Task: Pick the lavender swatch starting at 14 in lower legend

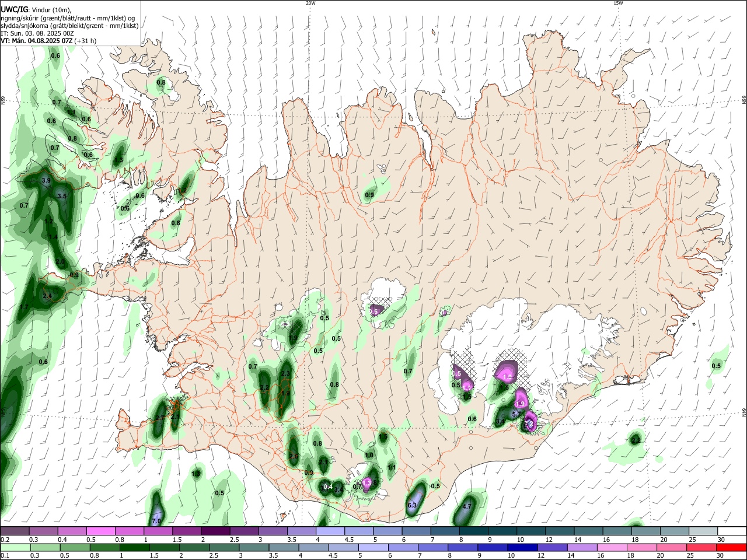Action: pos(581,547)
